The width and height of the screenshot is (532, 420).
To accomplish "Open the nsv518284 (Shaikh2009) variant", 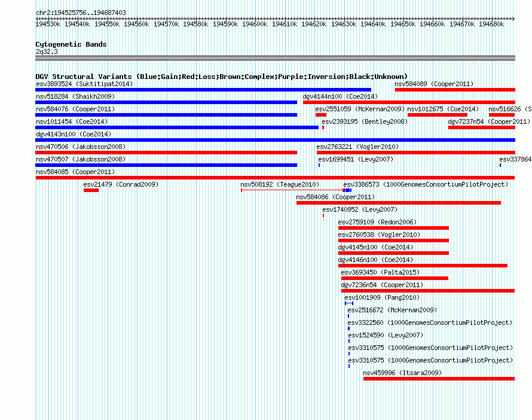I will 75,96.
